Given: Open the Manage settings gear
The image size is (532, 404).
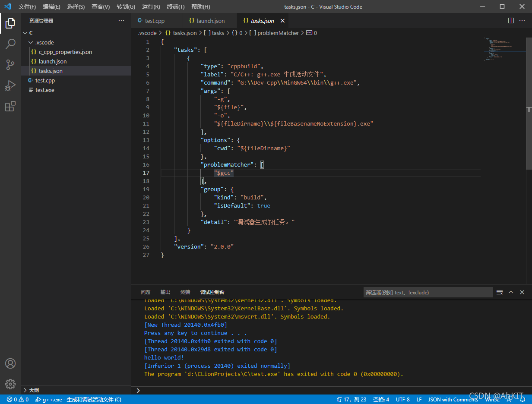Looking at the screenshot, I should (10, 384).
